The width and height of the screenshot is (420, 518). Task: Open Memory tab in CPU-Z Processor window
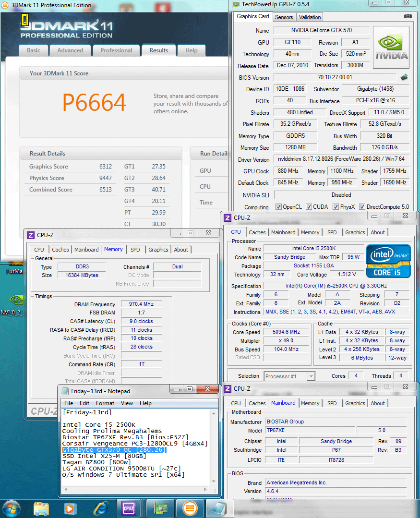click(310, 232)
